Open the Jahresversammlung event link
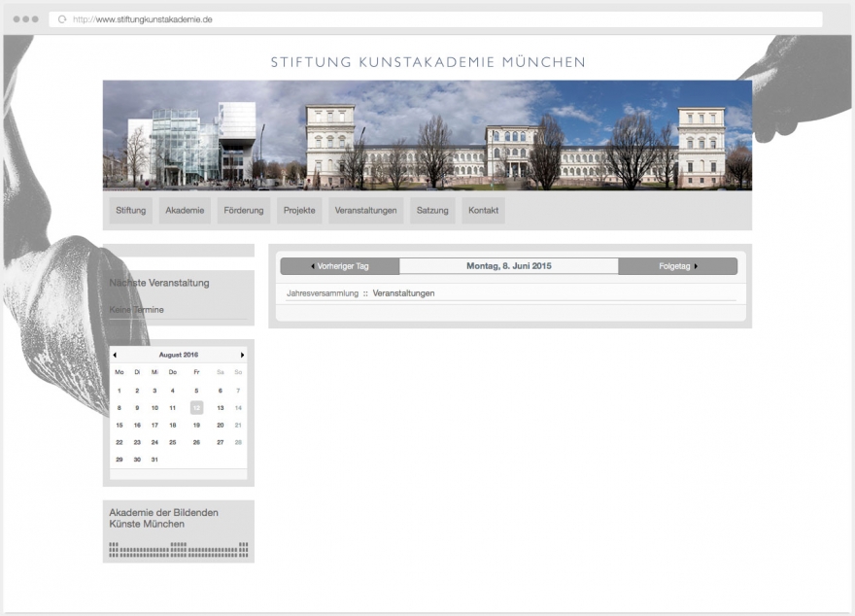The height and width of the screenshot is (616, 855). tap(323, 293)
